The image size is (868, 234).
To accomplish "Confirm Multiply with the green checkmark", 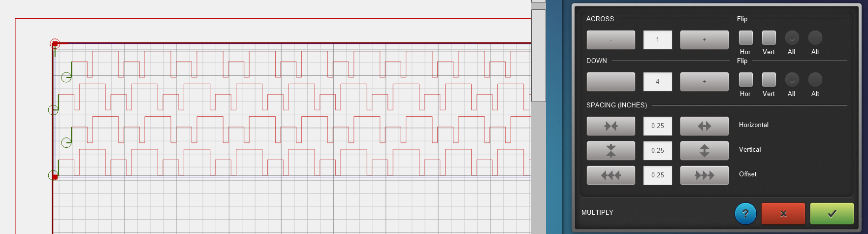I will point(832,214).
